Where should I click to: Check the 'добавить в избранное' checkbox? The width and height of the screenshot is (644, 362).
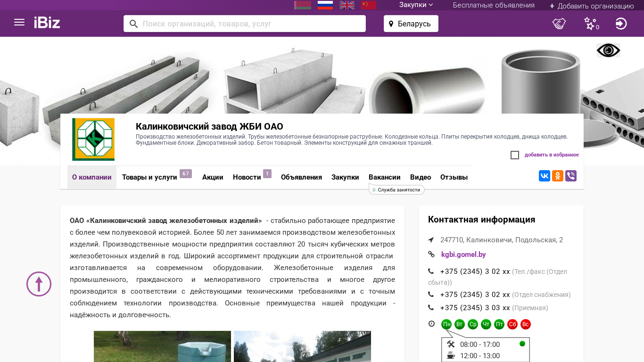[x=515, y=155]
